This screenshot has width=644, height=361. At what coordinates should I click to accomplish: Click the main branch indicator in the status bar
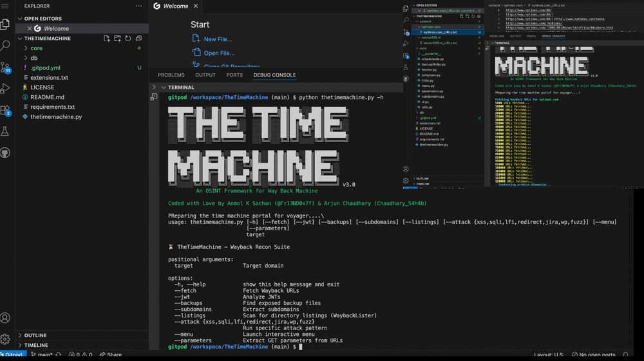tap(42, 355)
